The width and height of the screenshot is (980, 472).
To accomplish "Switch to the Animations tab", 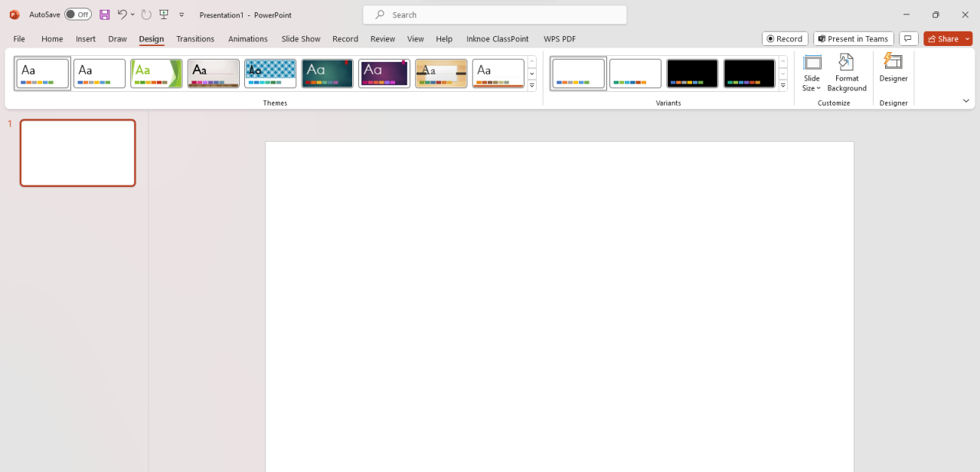I will [x=247, y=38].
